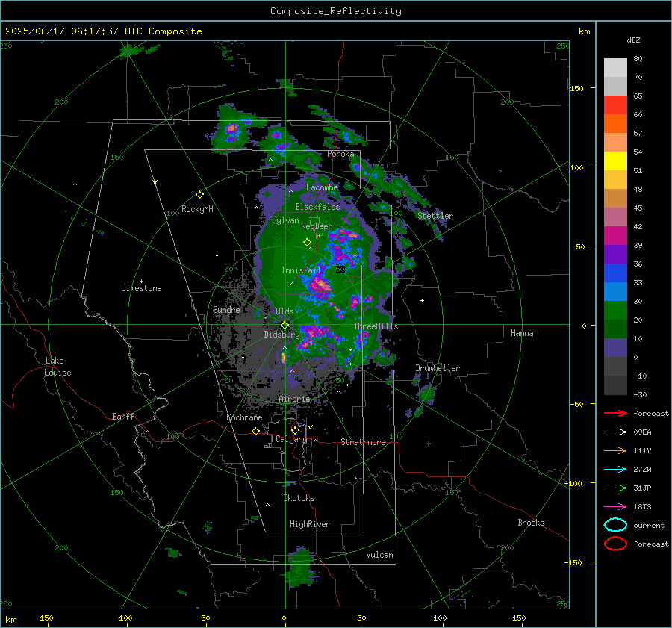Pick the indigo 0-10 dBZ color swatch
This screenshot has width=672, height=628.
[615, 348]
